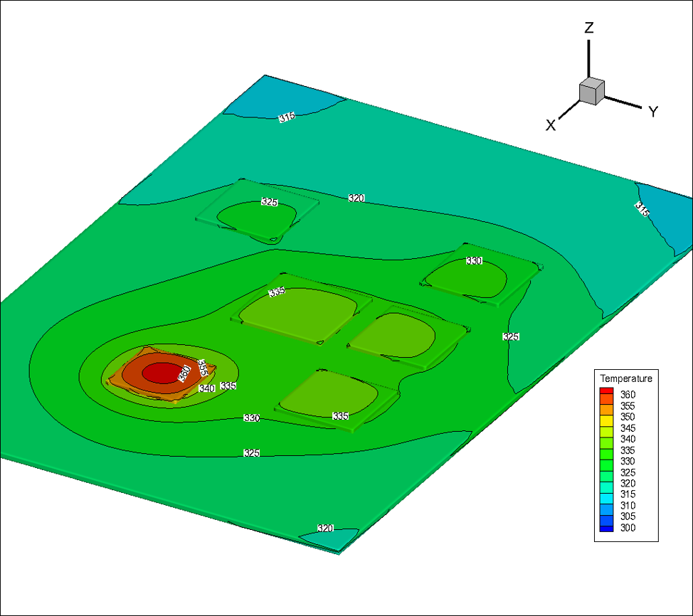This screenshot has height=616, width=693.
Task: Click the 320 label above the chips
Action: pos(356,198)
